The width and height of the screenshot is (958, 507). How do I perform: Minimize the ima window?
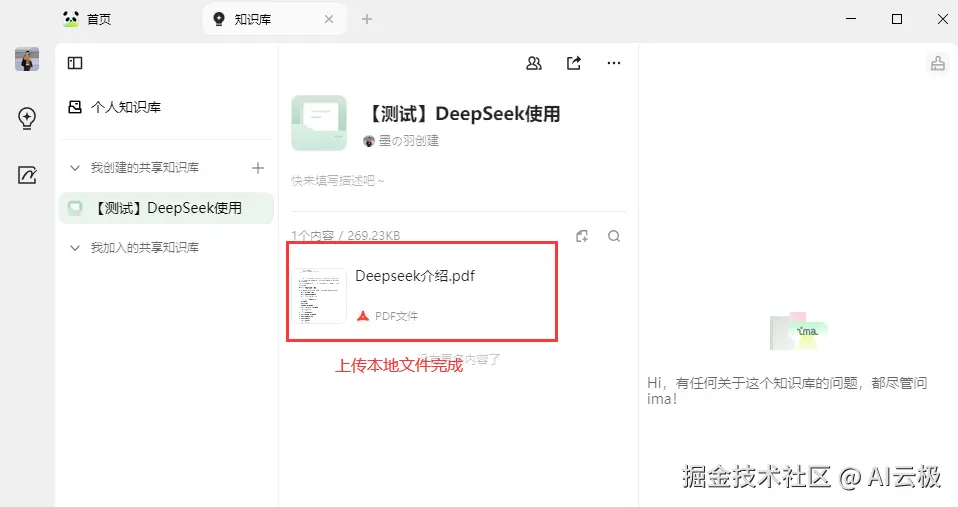850,19
